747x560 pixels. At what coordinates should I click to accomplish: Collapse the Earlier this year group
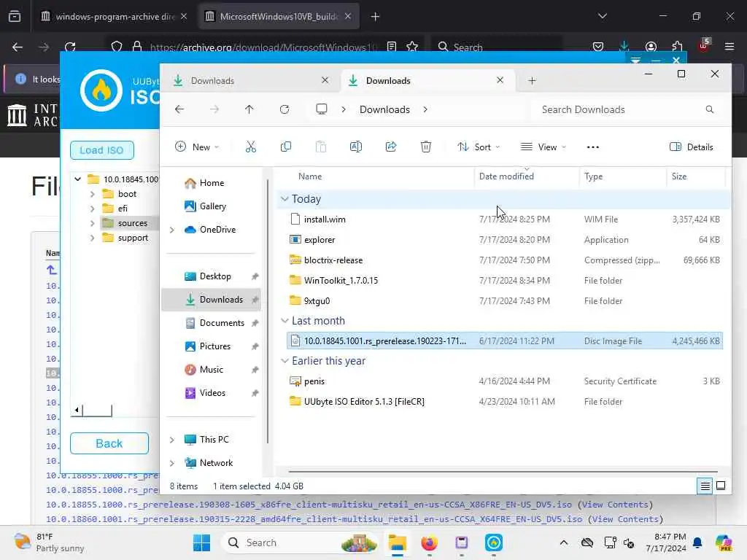tap(285, 360)
